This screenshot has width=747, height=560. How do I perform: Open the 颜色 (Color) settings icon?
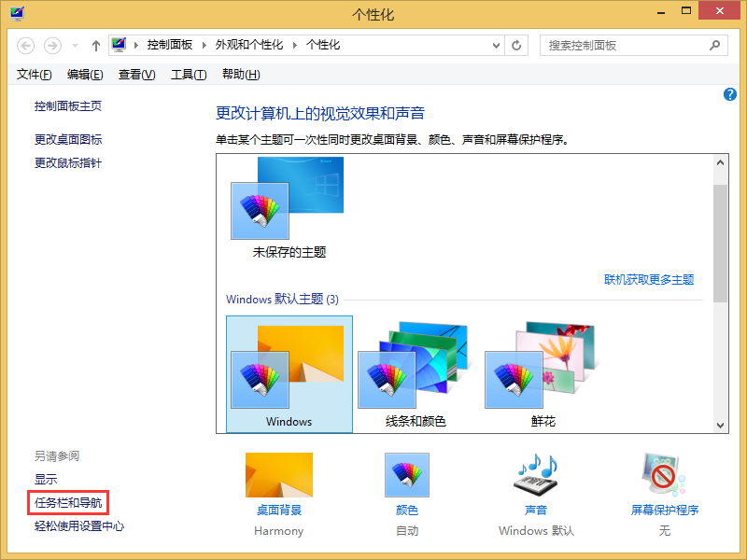(407, 474)
